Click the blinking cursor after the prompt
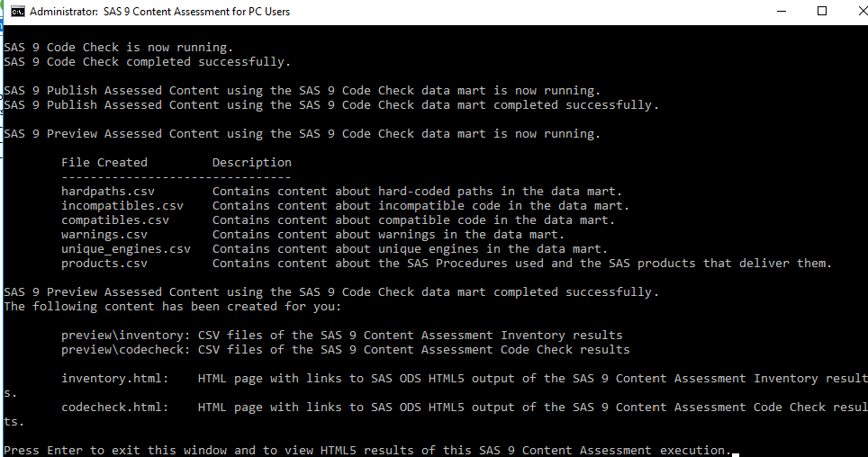Screen dimensions: 868x457 [736, 452]
